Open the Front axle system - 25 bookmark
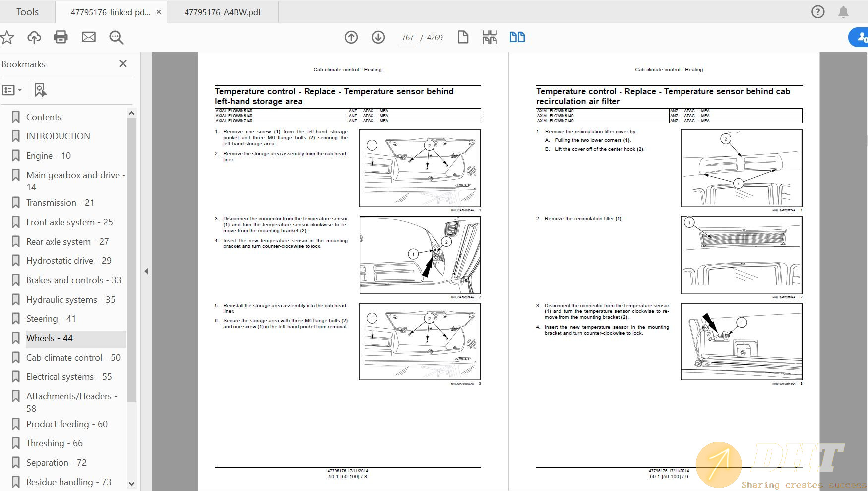The height and width of the screenshot is (491, 868). point(69,222)
